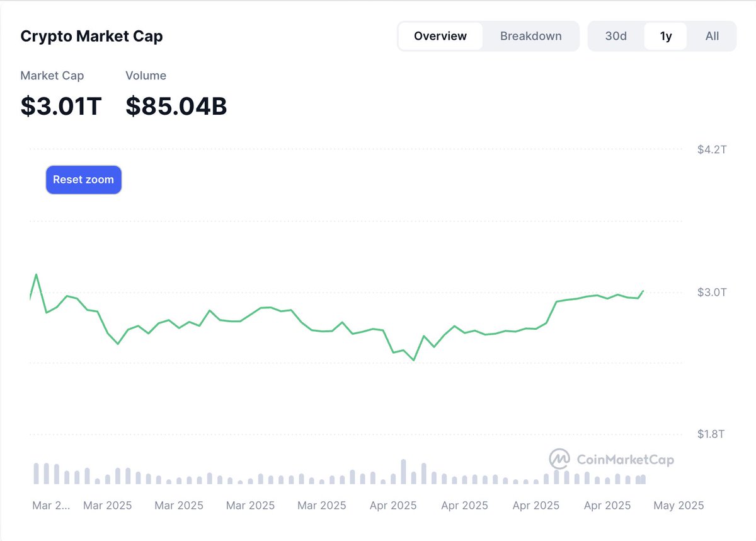The height and width of the screenshot is (541, 756).
Task: Select the 1y time range
Action: (x=665, y=36)
